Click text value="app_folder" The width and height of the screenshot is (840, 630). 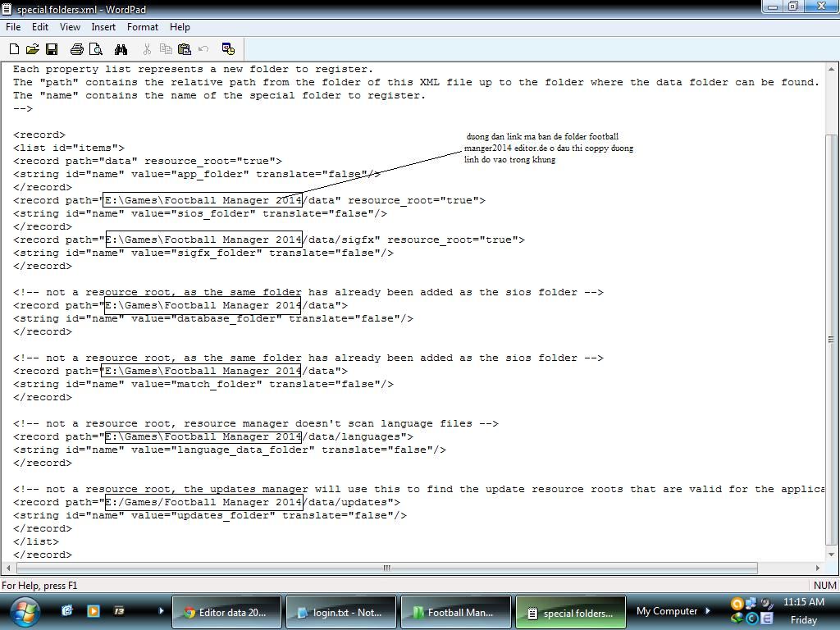click(x=190, y=174)
